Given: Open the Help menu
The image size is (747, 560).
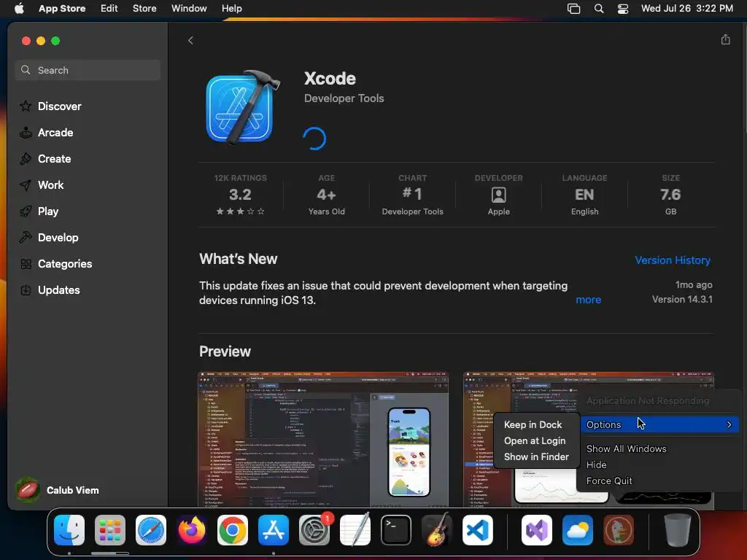Looking at the screenshot, I should pyautogui.click(x=231, y=8).
